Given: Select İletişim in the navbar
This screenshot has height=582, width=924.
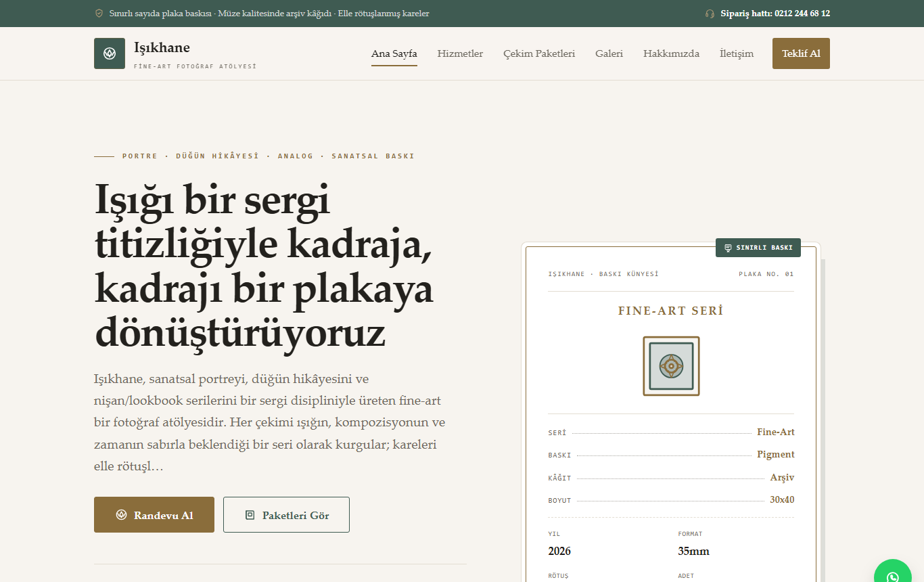Looking at the screenshot, I should pos(737,53).
